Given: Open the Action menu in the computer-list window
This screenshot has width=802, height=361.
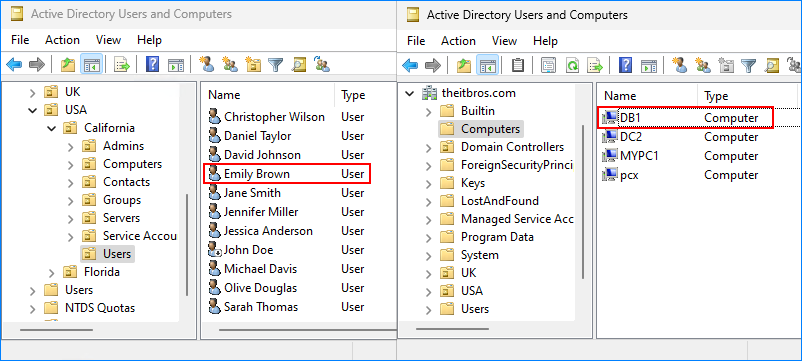Looking at the screenshot, I should pos(458,41).
